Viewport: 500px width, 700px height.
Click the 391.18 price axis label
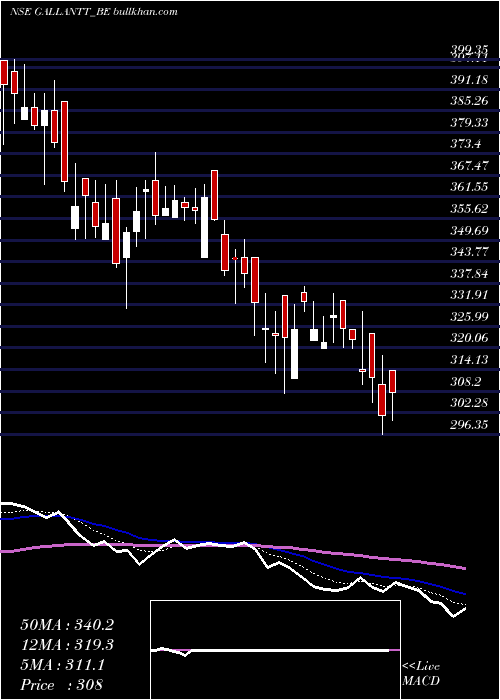[x=469, y=80]
